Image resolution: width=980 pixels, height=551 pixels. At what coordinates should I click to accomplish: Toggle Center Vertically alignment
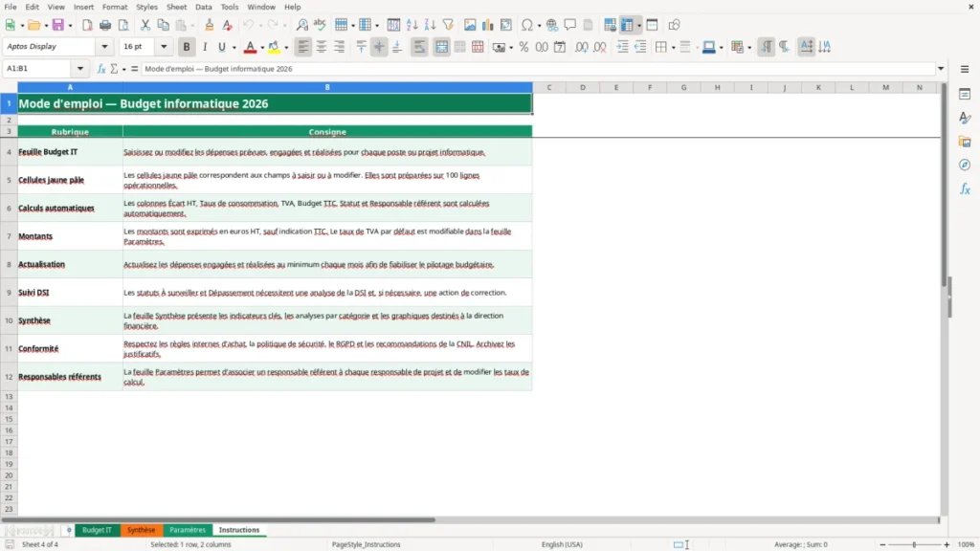[379, 47]
